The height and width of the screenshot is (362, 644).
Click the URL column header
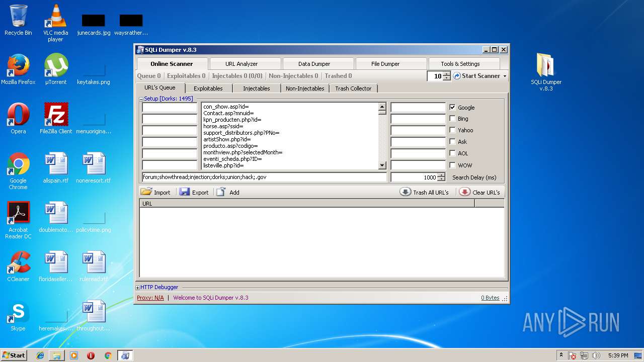click(307, 204)
